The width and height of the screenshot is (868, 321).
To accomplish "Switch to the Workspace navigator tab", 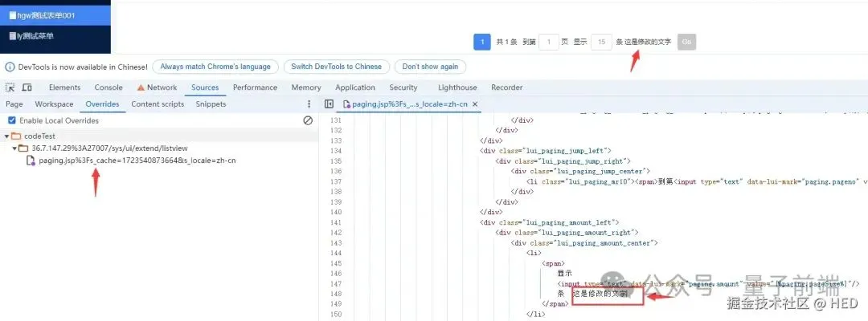I will pyautogui.click(x=55, y=104).
